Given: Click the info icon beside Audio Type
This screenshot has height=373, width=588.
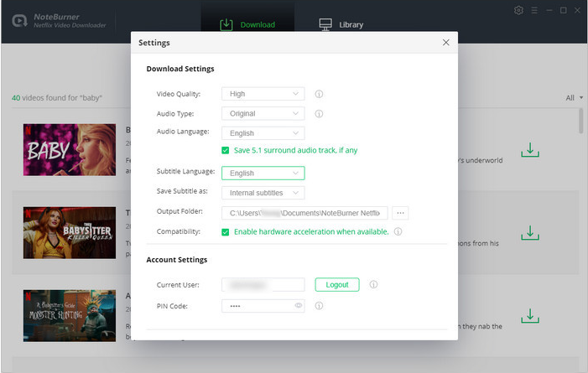Looking at the screenshot, I should pyautogui.click(x=319, y=113).
